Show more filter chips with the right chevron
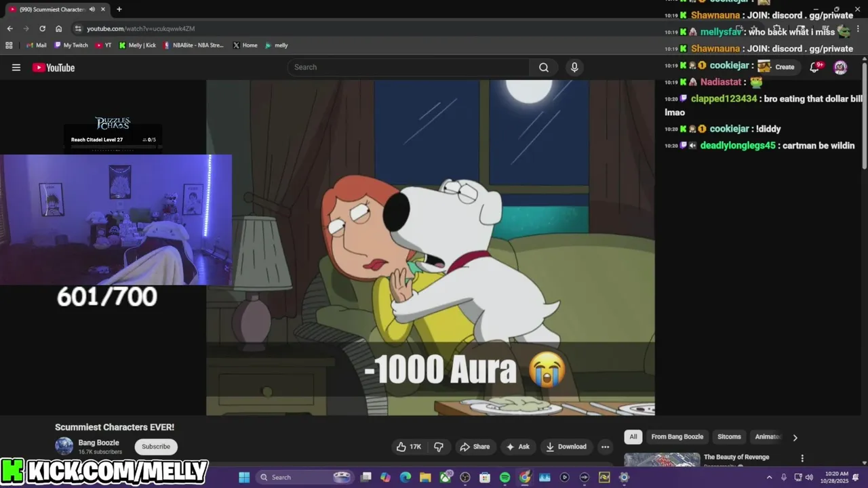 pyautogui.click(x=795, y=437)
